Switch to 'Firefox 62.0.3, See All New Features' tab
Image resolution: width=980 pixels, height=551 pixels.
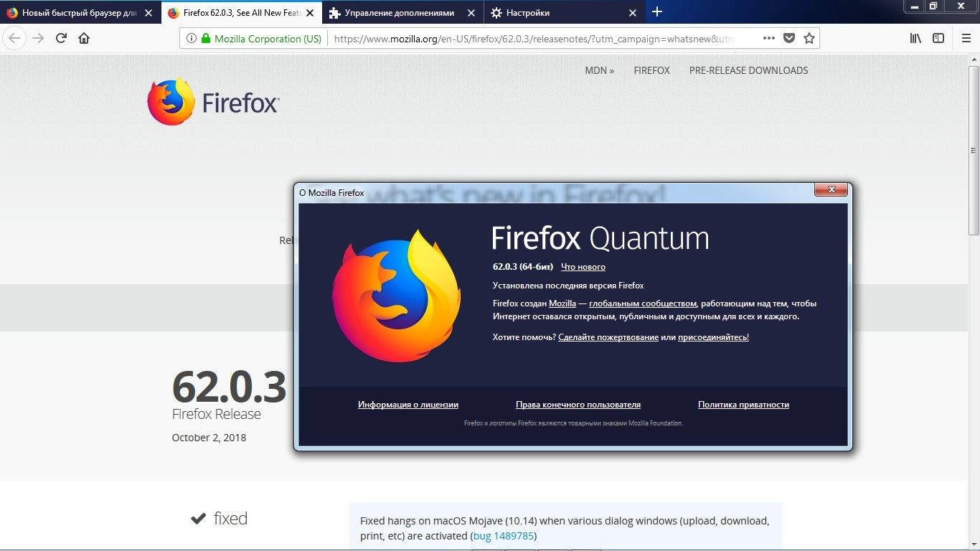pyautogui.click(x=242, y=13)
